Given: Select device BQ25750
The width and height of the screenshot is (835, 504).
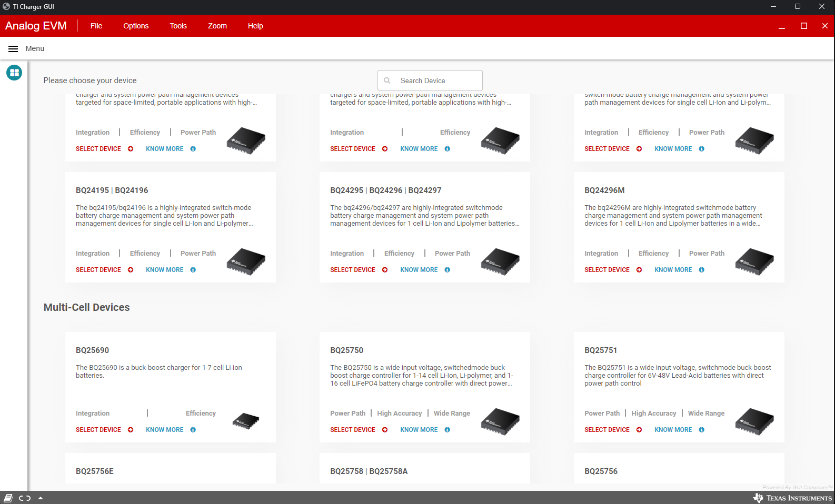Looking at the screenshot, I should (x=353, y=430).
